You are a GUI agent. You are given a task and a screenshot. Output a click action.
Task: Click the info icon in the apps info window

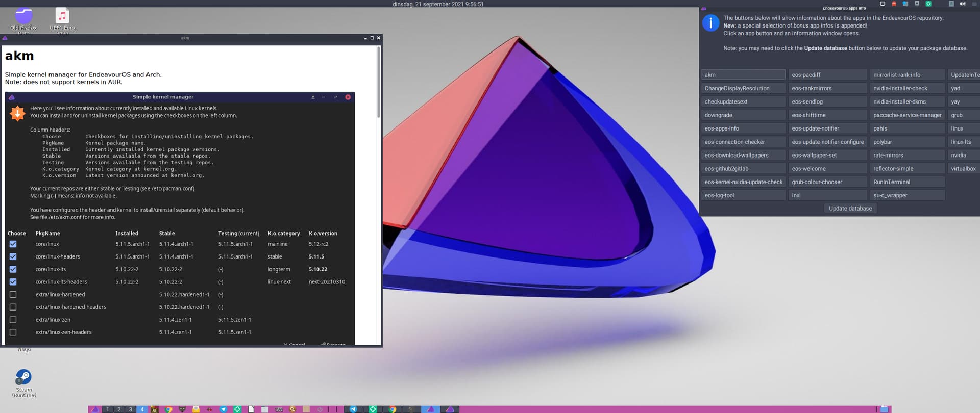tap(710, 23)
